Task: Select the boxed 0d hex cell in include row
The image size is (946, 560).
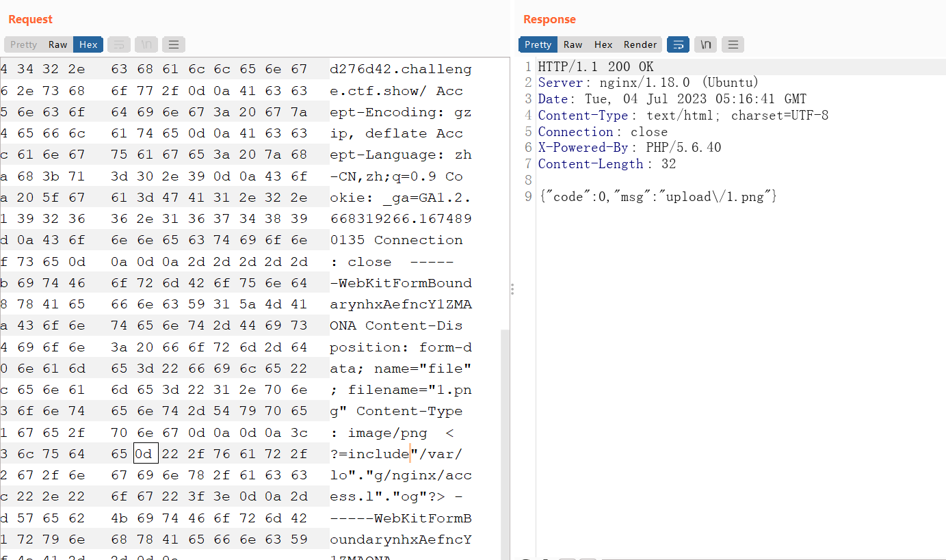Action: click(146, 453)
